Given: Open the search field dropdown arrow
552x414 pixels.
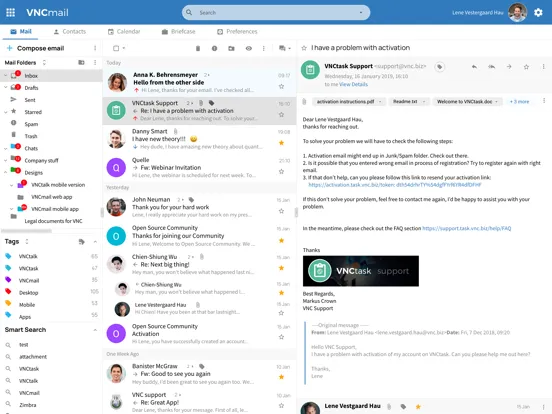Looking at the screenshot, I should (x=361, y=13).
